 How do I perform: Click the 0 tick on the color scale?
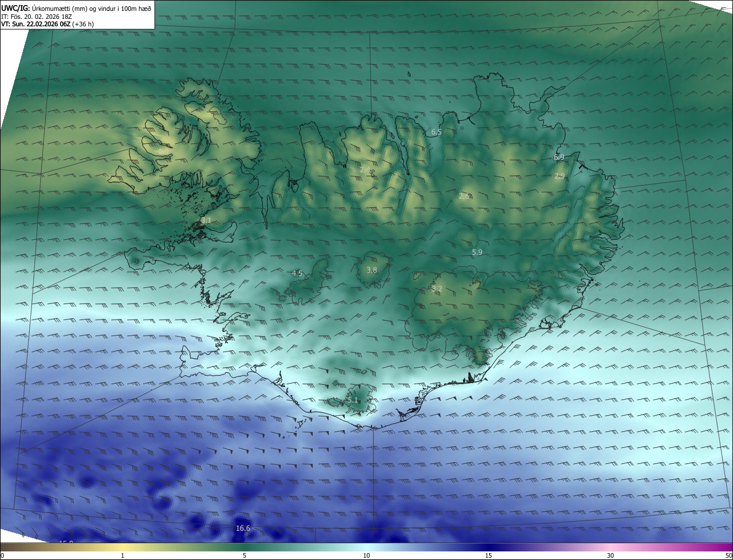(2, 555)
